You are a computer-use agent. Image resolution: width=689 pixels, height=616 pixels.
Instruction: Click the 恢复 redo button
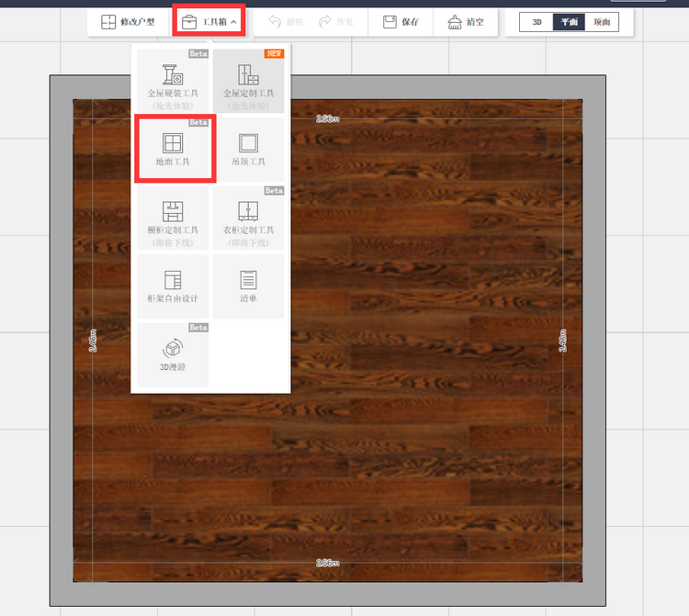pyautogui.click(x=336, y=22)
